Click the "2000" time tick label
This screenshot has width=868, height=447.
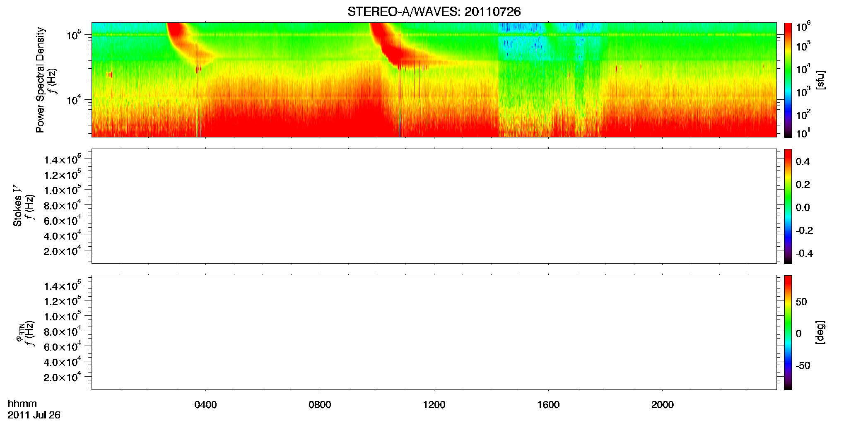pyautogui.click(x=662, y=405)
